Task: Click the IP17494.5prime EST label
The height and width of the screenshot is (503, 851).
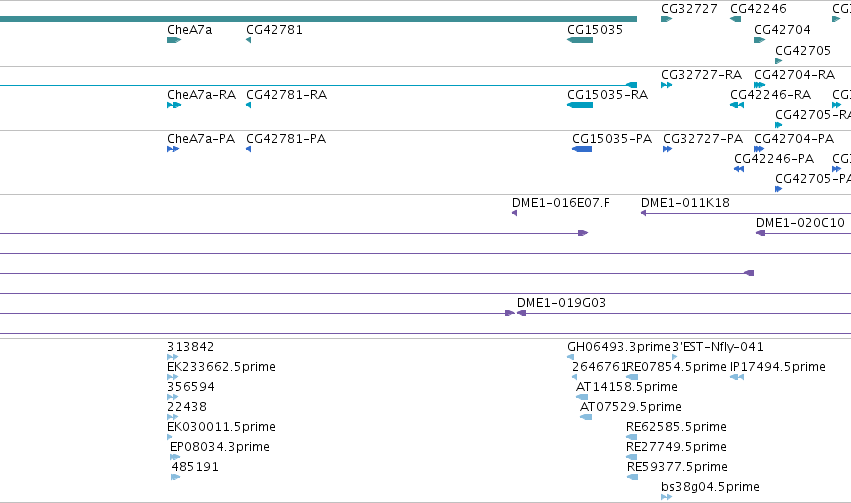Action: coord(778,367)
